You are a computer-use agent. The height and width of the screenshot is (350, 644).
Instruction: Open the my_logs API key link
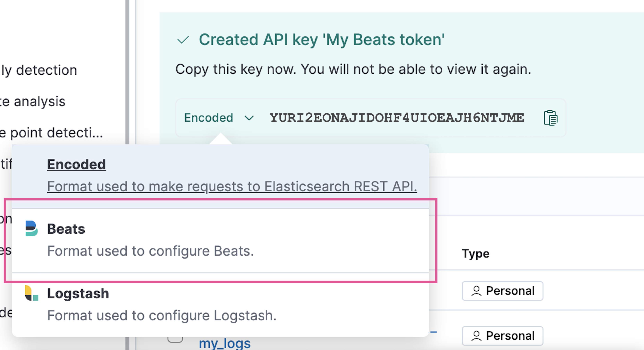click(225, 343)
